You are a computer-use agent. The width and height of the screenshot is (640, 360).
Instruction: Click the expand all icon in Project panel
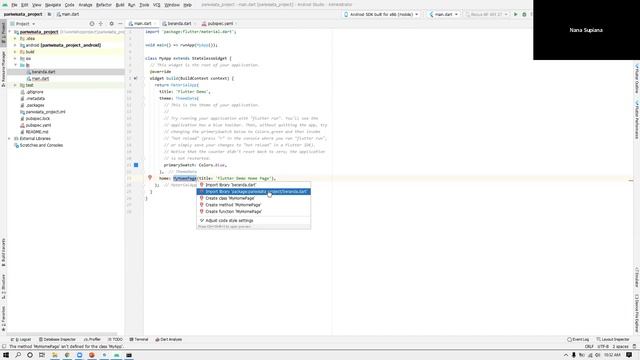tap(101, 24)
